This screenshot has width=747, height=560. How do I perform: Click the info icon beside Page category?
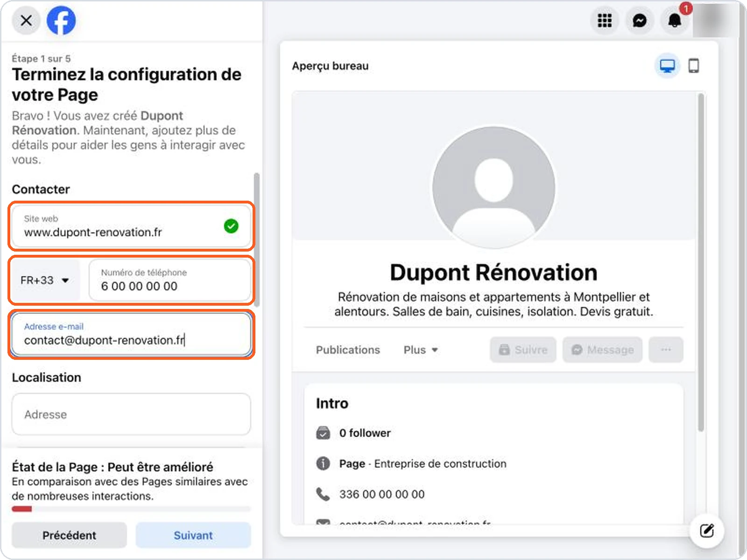point(323,463)
